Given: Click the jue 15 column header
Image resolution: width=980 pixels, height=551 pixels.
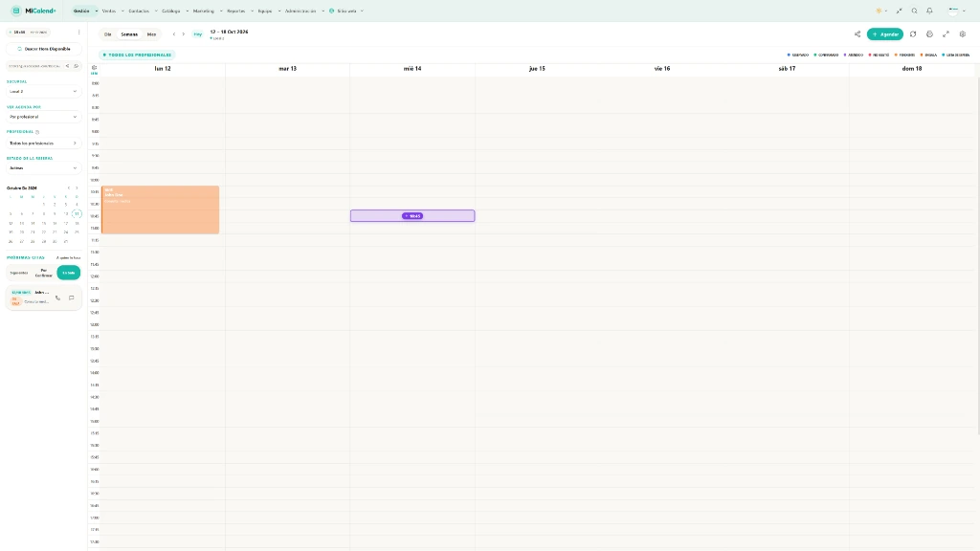Looking at the screenshot, I should click(537, 69).
